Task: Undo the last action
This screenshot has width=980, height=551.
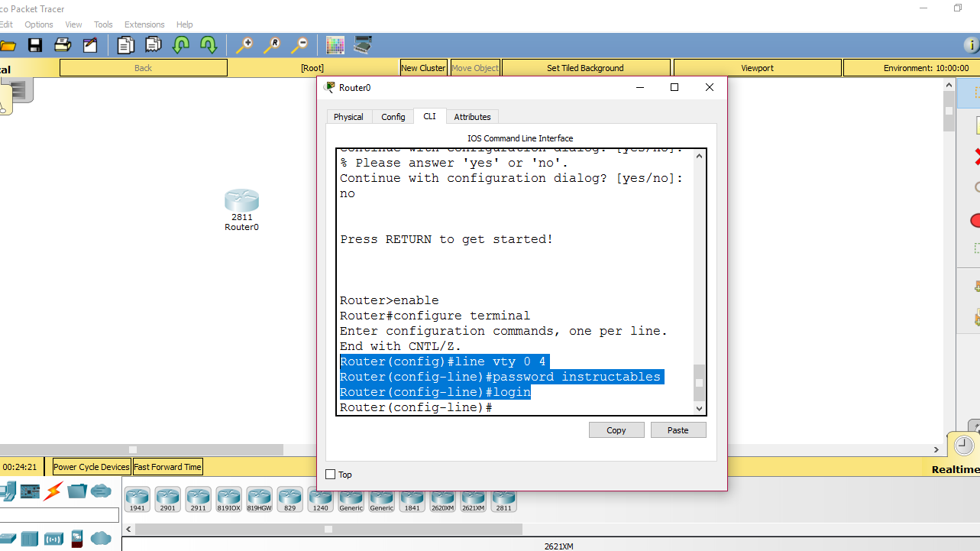Action: tap(181, 44)
